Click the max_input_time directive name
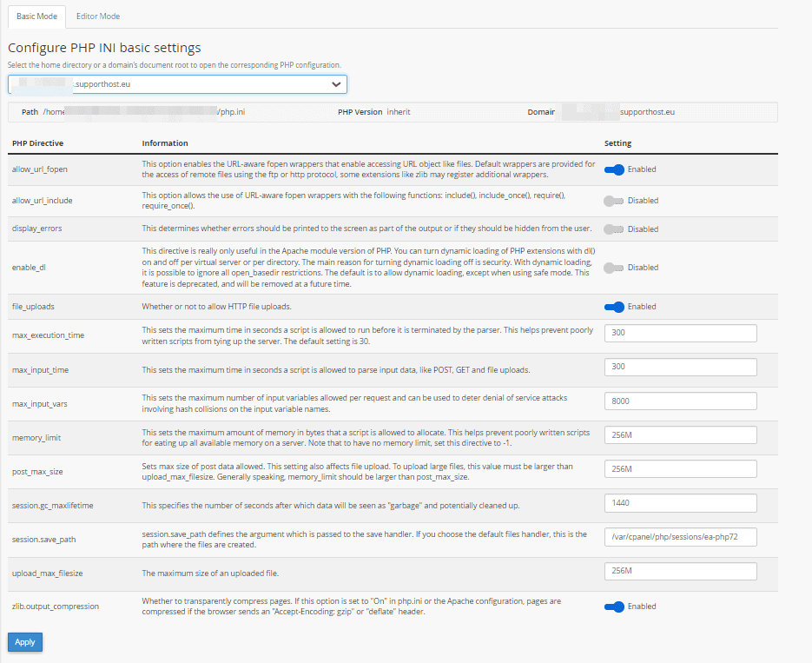This screenshot has height=663, width=812. click(41, 370)
